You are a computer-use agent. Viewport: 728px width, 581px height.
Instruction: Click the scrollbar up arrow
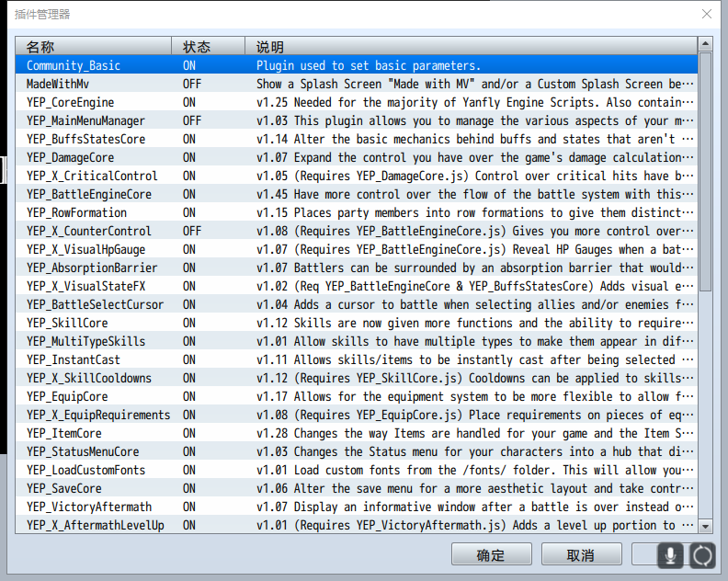705,44
